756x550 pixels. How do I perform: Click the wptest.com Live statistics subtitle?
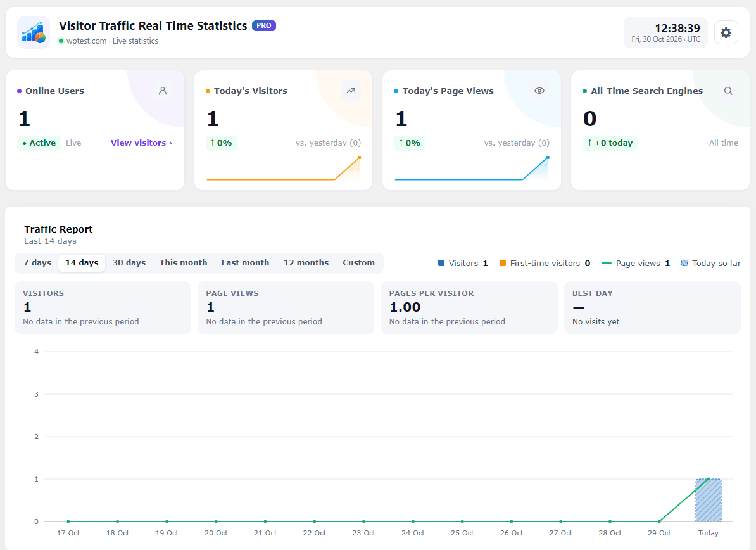112,41
